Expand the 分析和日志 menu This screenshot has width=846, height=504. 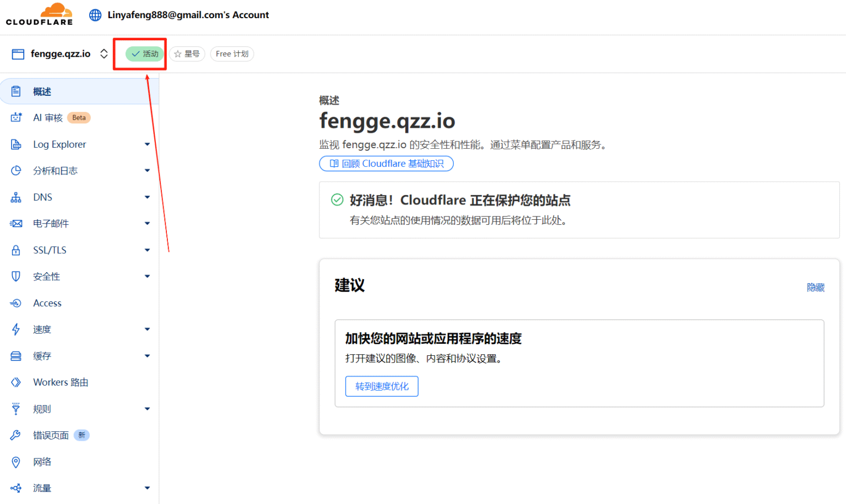tap(147, 170)
